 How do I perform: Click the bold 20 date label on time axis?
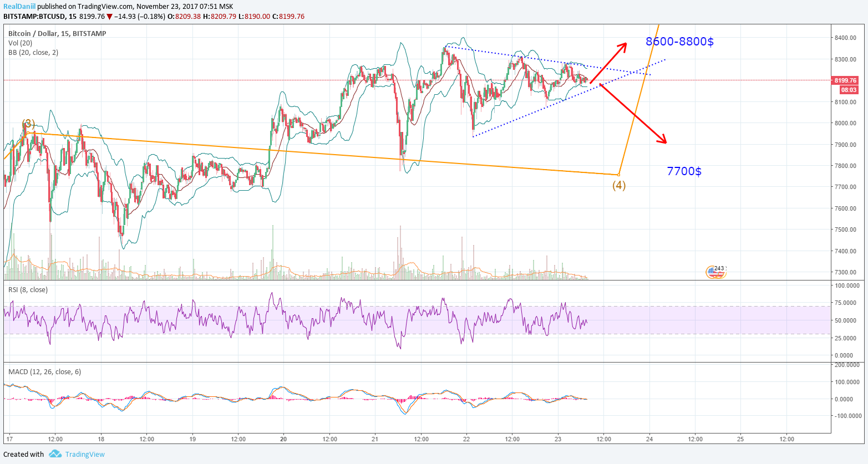(283, 440)
